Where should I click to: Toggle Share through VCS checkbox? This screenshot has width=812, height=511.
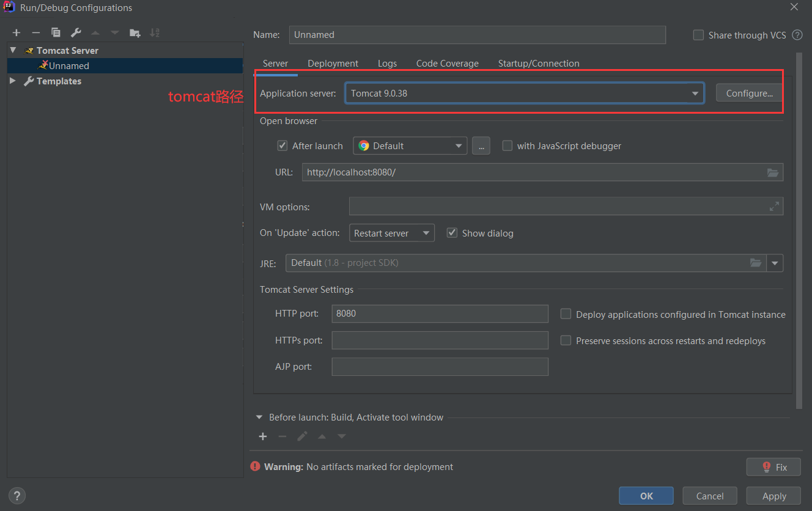(698, 35)
